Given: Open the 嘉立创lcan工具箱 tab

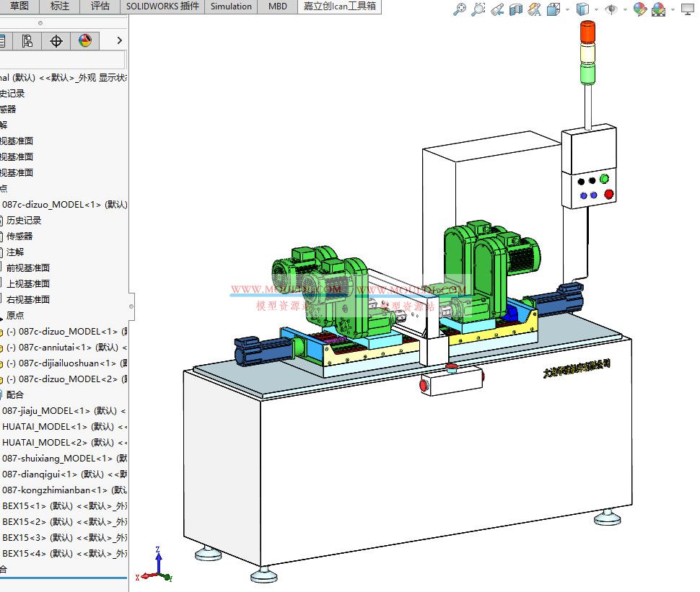Looking at the screenshot, I should coord(338,6).
